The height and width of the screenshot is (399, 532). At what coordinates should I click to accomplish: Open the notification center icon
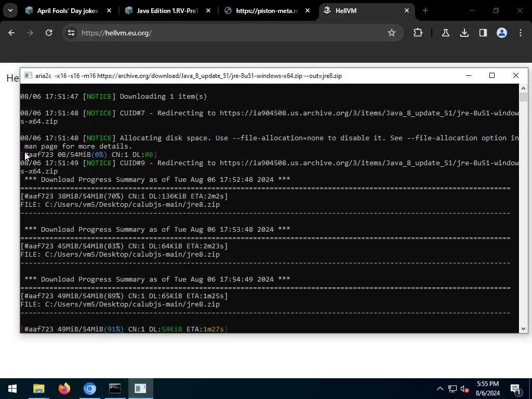pos(516,389)
